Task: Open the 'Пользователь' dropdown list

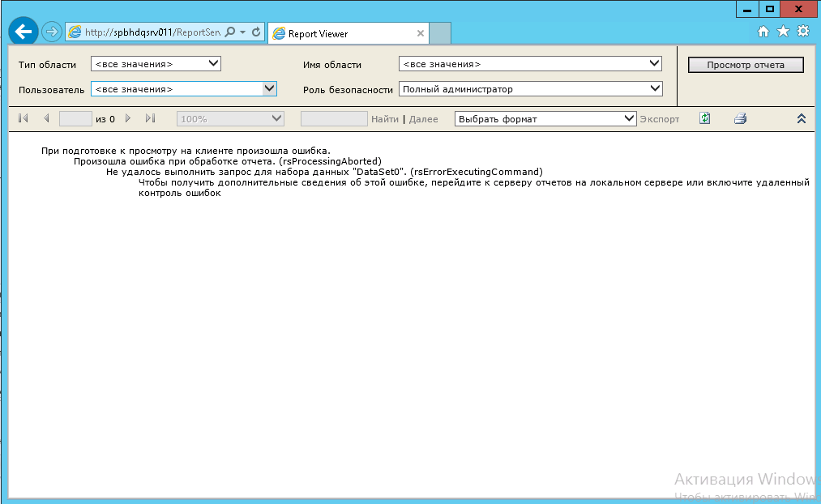Action: (x=270, y=89)
